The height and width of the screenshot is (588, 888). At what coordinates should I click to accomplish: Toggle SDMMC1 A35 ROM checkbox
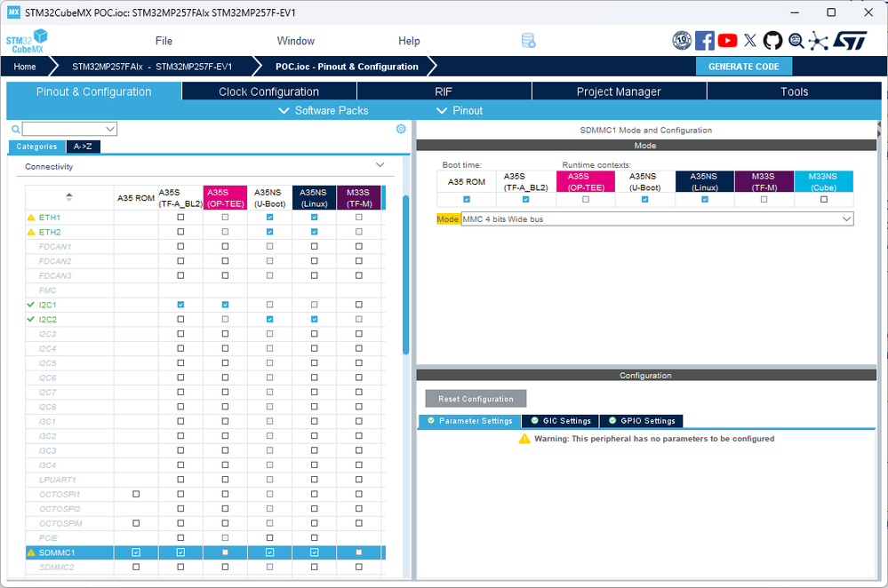(x=136, y=552)
